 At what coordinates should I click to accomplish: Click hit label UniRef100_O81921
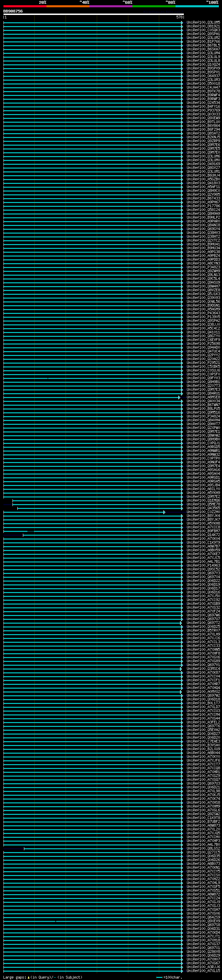click(x=203, y=26)
